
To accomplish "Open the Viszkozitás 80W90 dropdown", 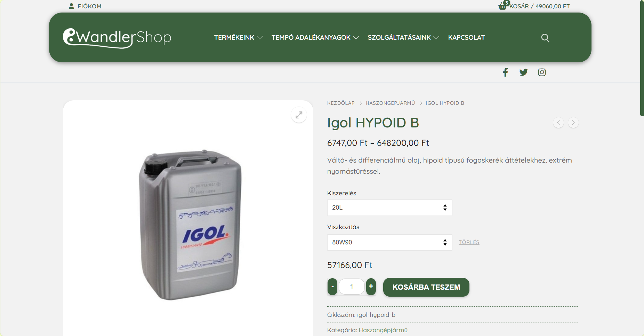I will point(389,242).
